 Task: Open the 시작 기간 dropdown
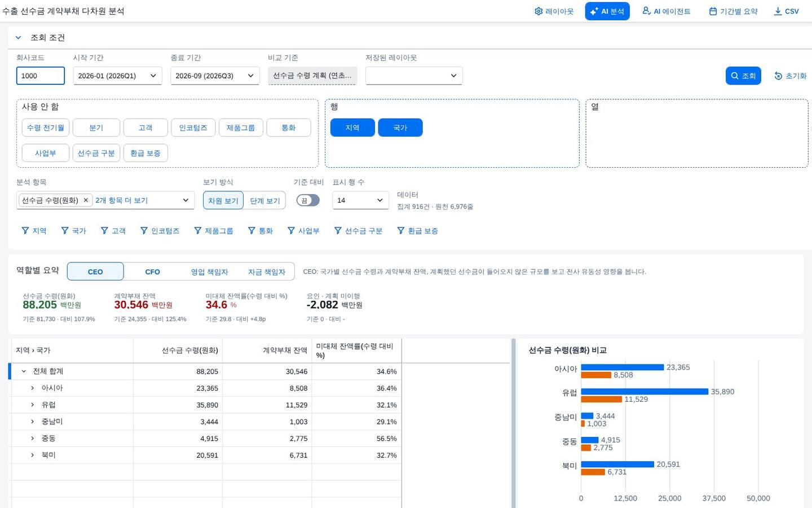(117, 76)
